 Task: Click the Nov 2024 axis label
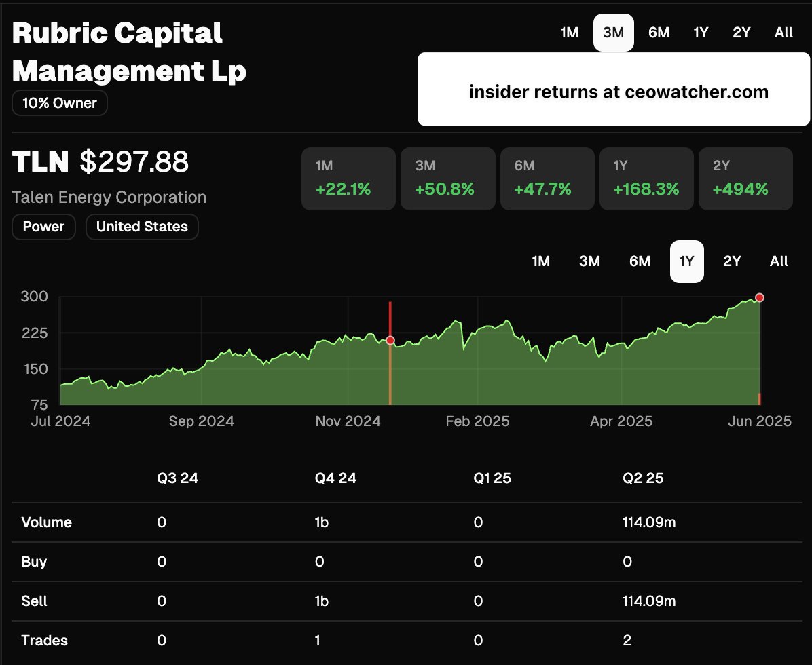pos(348,421)
